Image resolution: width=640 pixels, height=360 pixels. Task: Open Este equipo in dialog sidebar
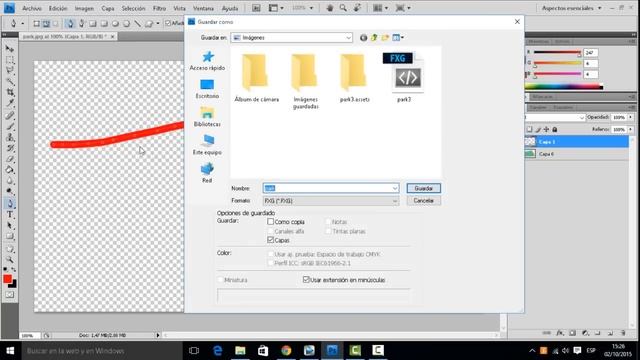click(x=207, y=144)
